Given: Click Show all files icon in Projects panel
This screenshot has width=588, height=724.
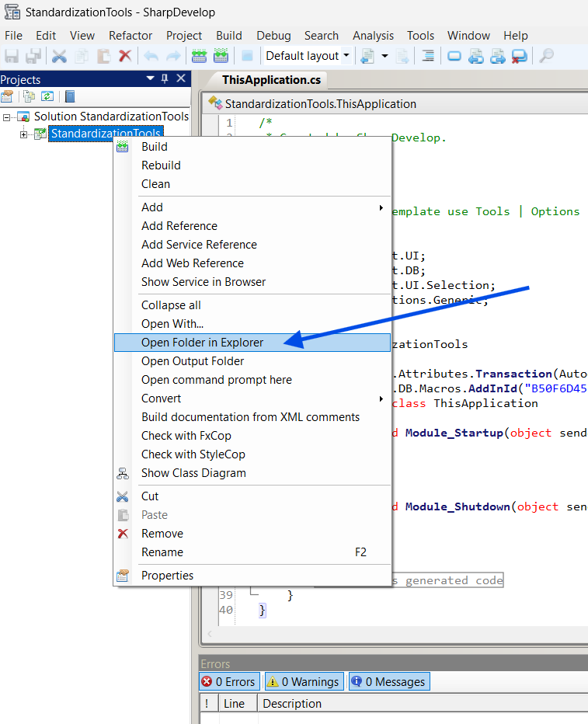Looking at the screenshot, I should tap(29, 96).
